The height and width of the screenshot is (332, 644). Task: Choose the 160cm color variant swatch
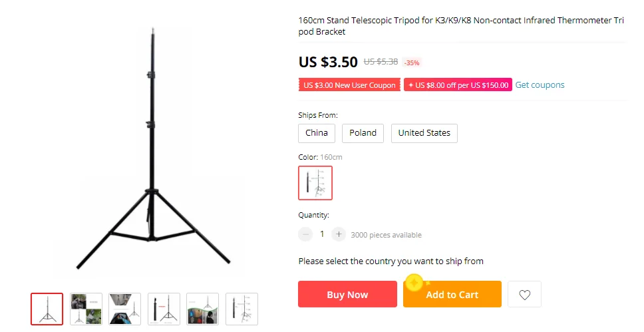(315, 183)
